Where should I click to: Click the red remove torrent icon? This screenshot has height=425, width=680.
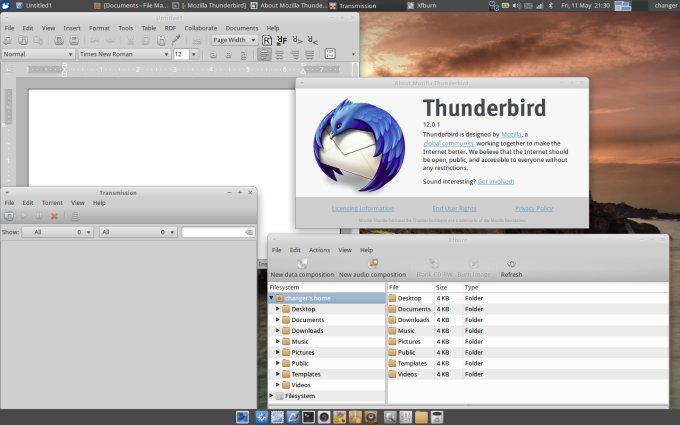pos(54,216)
